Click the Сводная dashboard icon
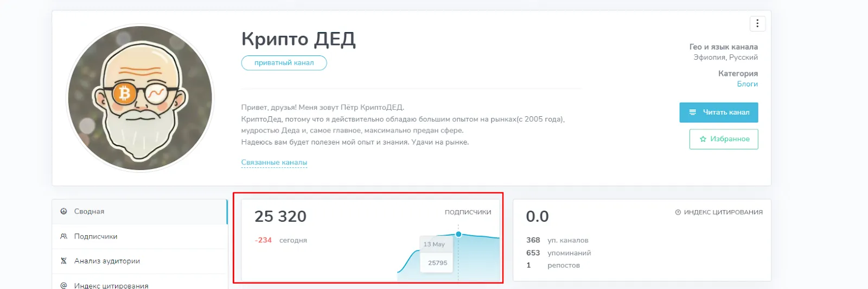Viewport: 868px width, 289px height. click(63, 211)
